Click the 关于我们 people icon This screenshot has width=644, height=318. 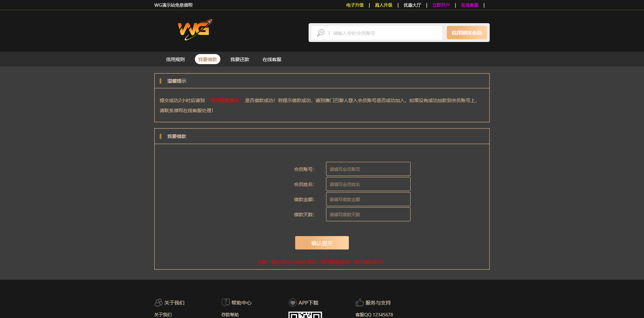[x=158, y=303]
